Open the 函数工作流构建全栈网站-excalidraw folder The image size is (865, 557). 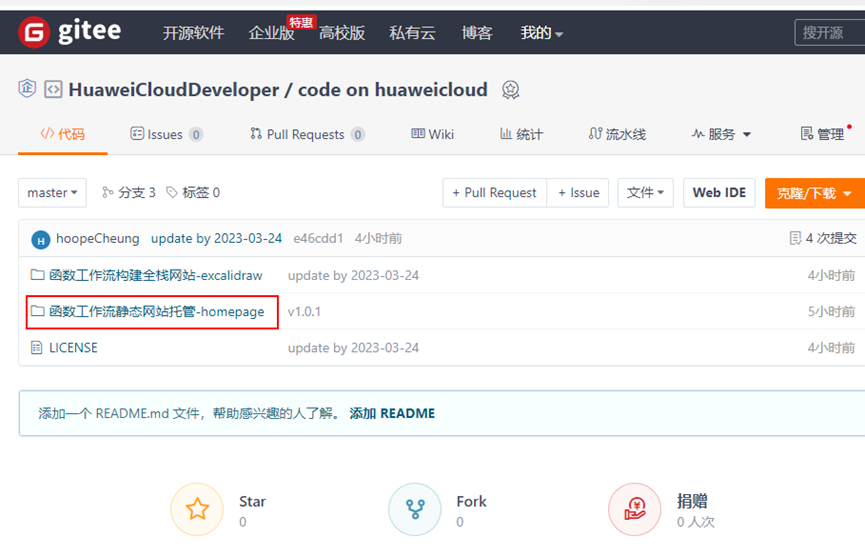(x=156, y=275)
